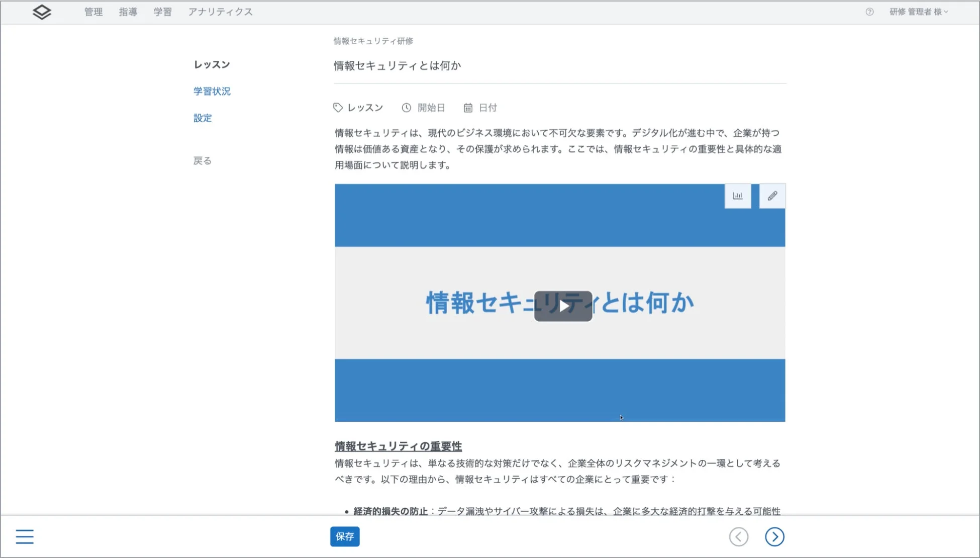Go to next lesson arrow
The image size is (980, 558).
pos(774,536)
